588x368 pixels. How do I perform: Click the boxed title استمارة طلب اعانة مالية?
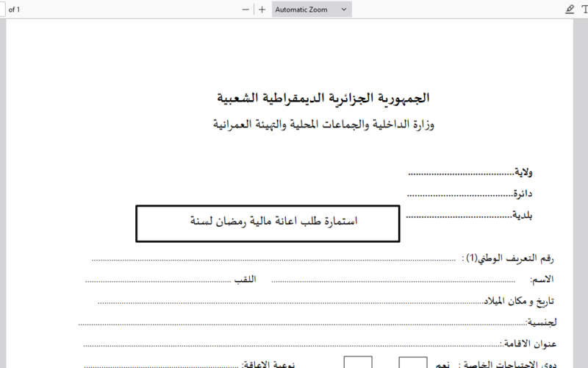(x=268, y=223)
